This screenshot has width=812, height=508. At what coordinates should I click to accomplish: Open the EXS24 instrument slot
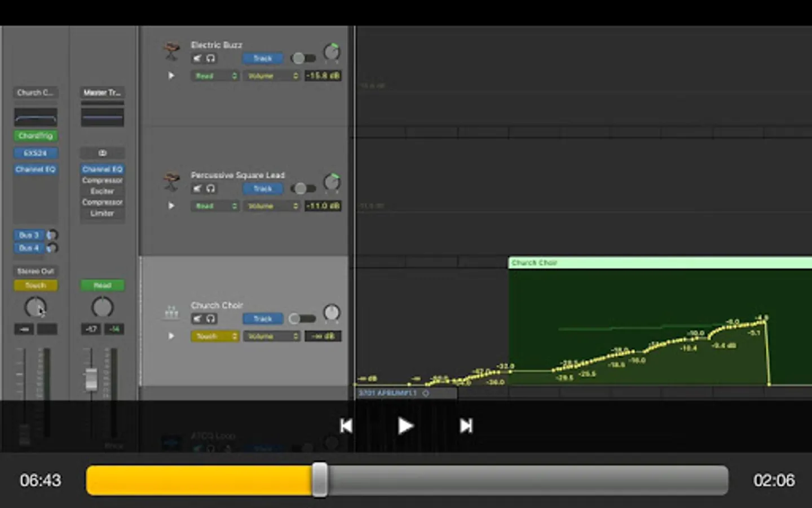click(x=36, y=153)
